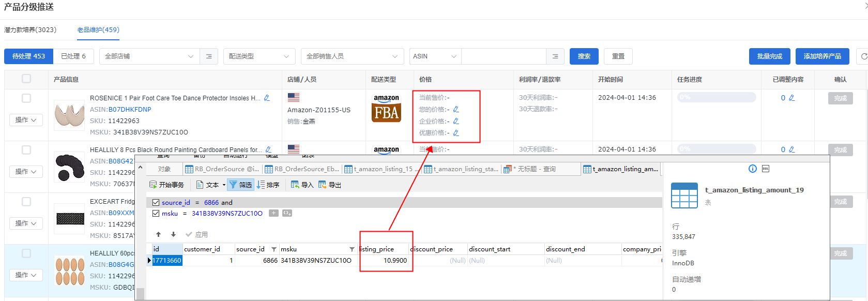The image size is (868, 301).
Task: Select the ROSENICE product row checkbox
Action: click(x=26, y=98)
